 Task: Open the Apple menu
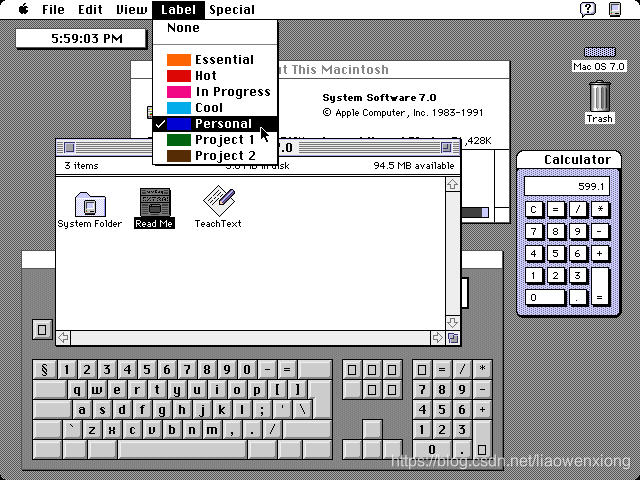pos(24,9)
